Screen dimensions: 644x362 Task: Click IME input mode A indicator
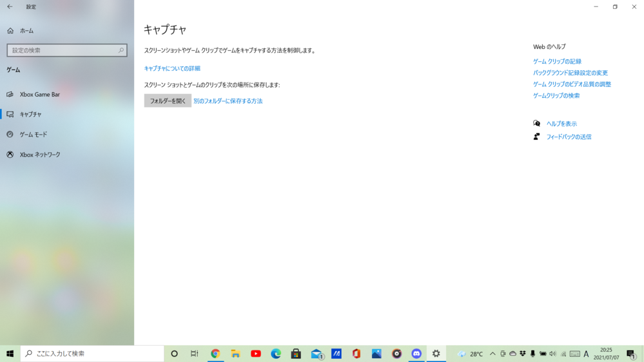point(586,354)
